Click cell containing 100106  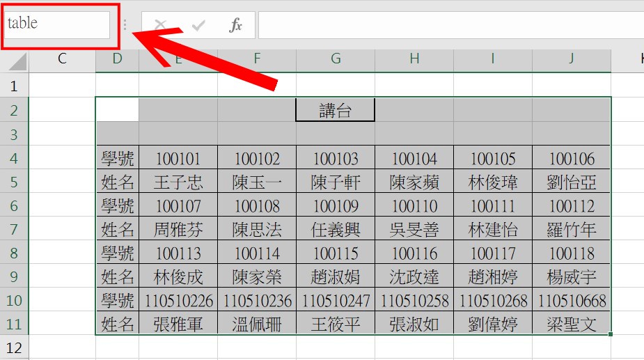(x=572, y=158)
